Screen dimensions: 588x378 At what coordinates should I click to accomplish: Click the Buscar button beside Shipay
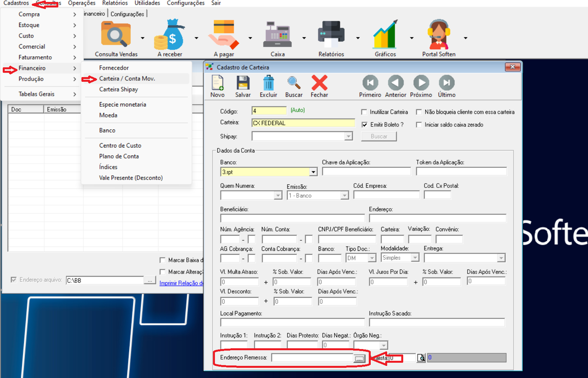(x=379, y=136)
